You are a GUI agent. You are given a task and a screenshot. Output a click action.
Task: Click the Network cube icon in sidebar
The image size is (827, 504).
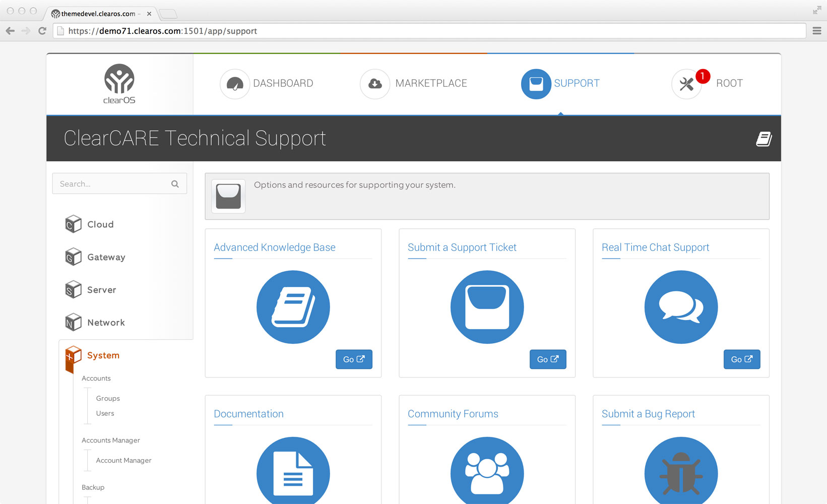(x=74, y=323)
